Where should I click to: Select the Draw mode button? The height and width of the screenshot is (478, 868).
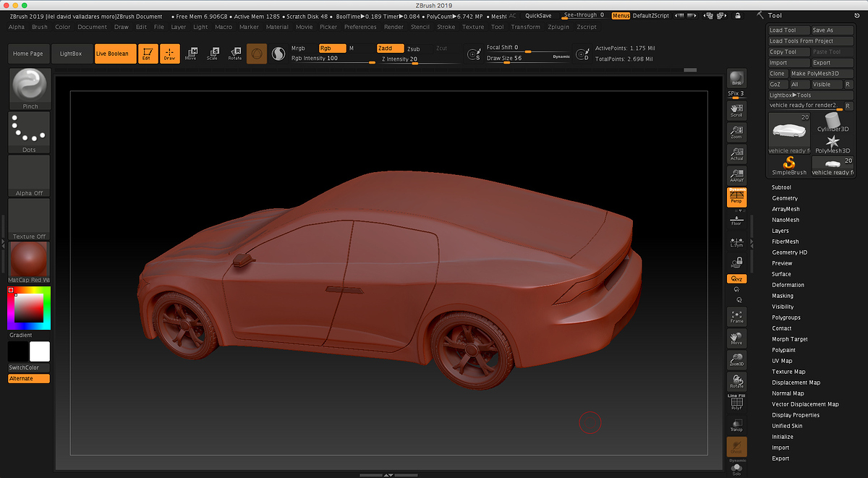pos(169,54)
